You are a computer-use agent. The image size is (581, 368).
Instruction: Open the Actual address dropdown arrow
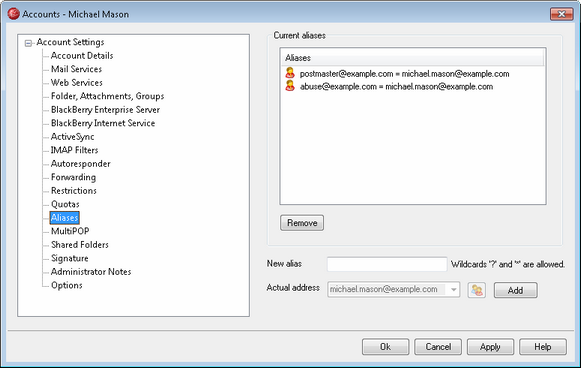tap(454, 289)
